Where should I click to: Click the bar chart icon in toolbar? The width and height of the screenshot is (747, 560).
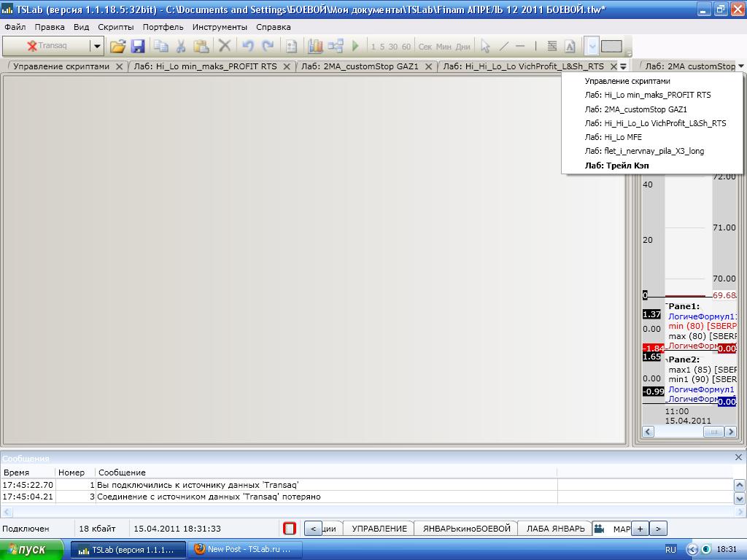[315, 46]
